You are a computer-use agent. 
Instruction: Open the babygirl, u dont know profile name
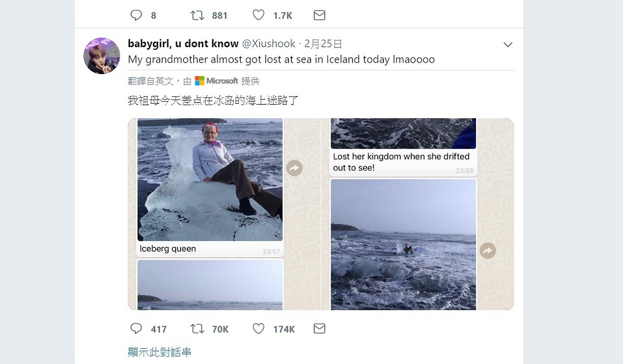183,44
